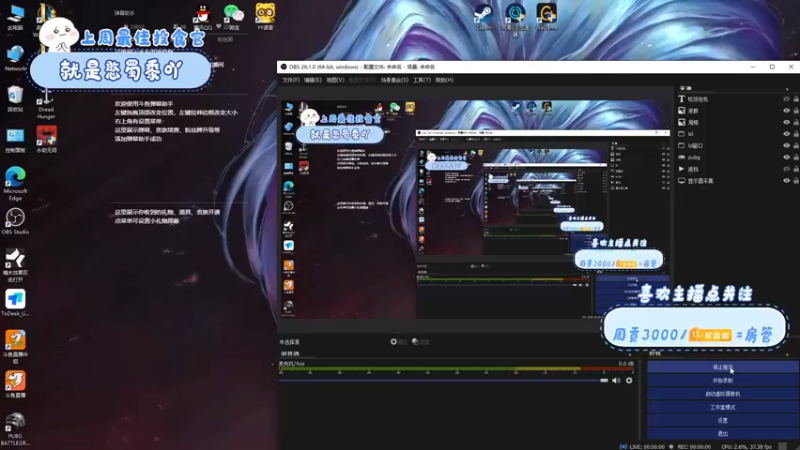Click the 启动虚拟摄像机 virtual camera button
The height and width of the screenshot is (450, 800).
pos(722,393)
